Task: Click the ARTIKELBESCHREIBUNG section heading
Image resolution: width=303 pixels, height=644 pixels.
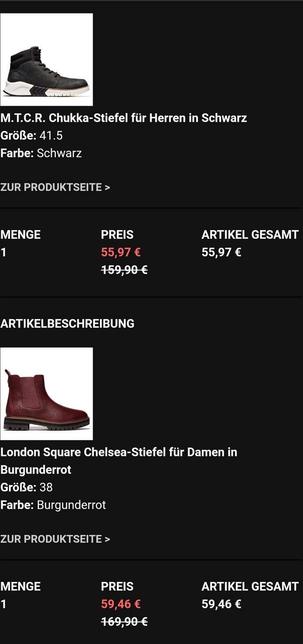Action: [67, 324]
